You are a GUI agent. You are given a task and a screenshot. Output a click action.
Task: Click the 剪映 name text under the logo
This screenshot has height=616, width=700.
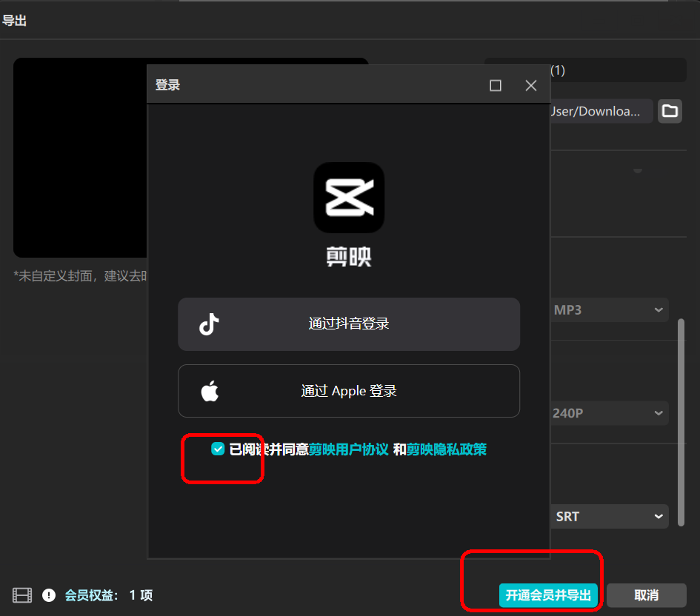[349, 257]
